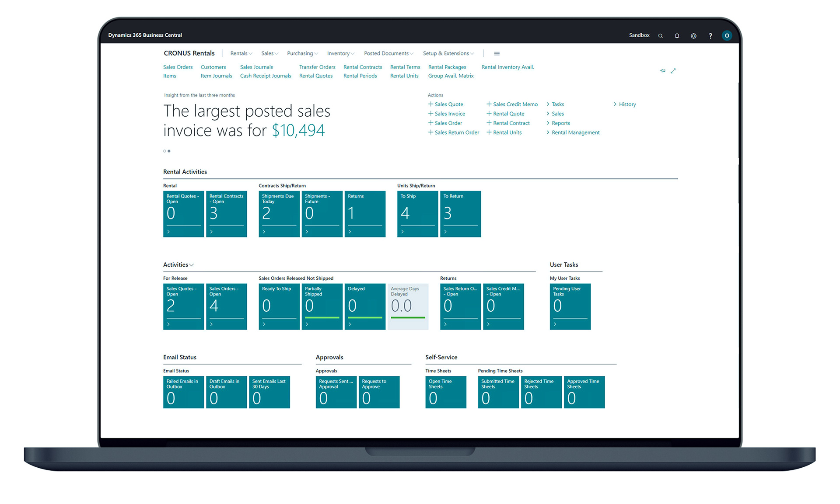
Task: Click the plus icon beside Rental Contract
Action: coord(489,123)
